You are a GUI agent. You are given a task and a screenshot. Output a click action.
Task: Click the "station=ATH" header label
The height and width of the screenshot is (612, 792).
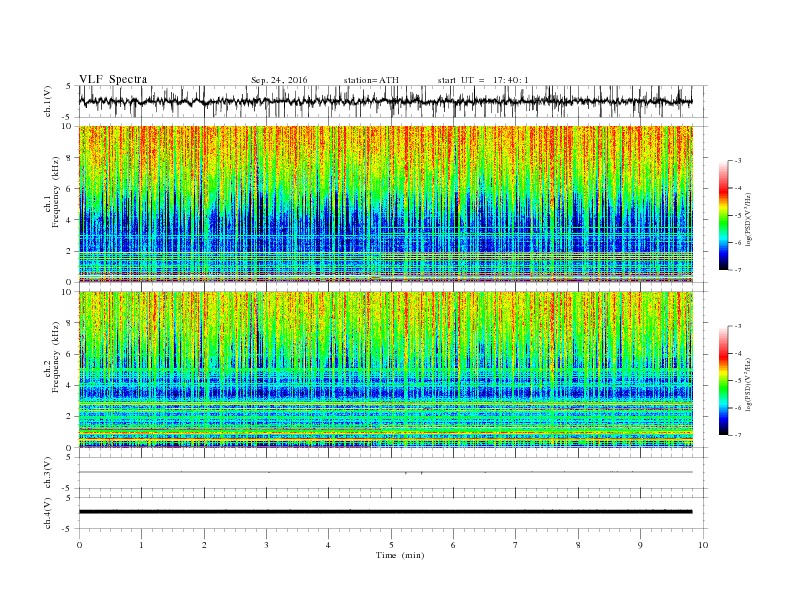tap(371, 80)
